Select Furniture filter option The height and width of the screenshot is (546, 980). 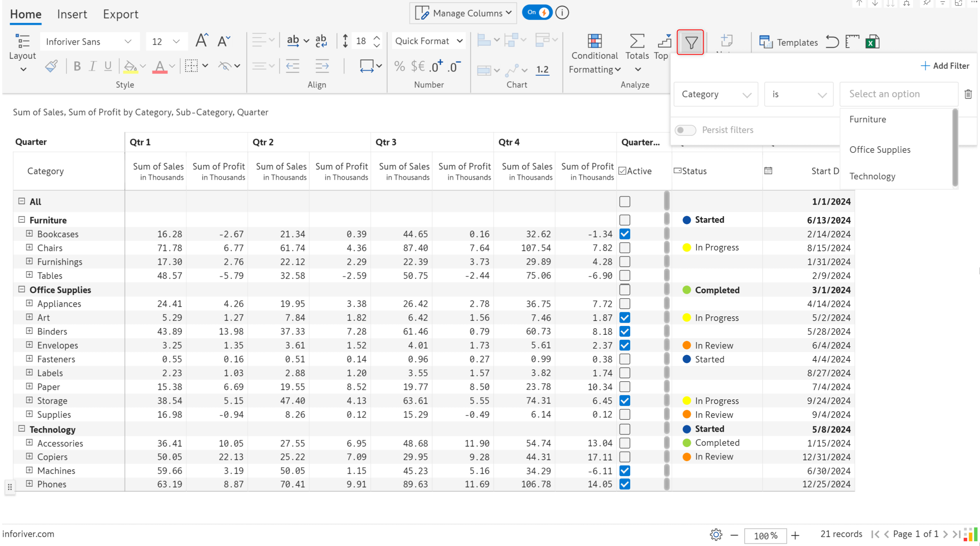867,119
